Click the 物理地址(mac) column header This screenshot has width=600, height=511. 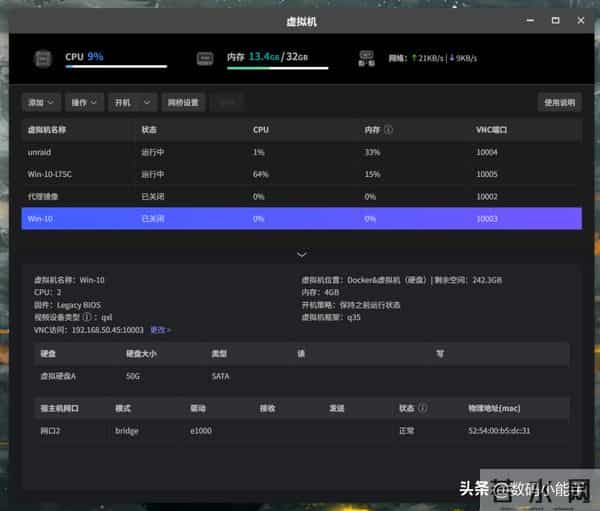[x=494, y=408]
